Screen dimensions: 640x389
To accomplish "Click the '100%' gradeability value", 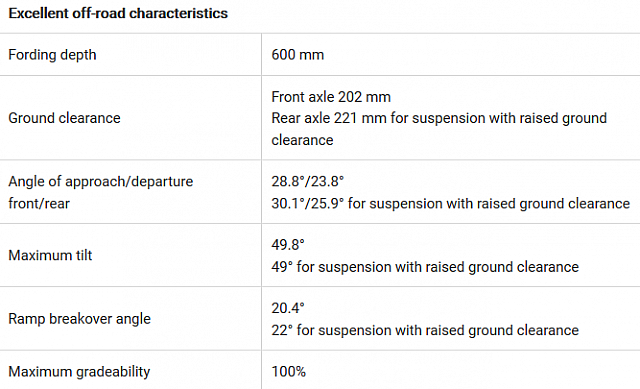I will coord(289,371).
